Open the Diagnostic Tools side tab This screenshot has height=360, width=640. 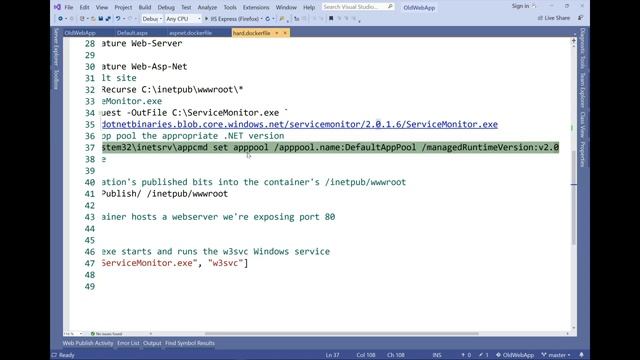click(582, 49)
